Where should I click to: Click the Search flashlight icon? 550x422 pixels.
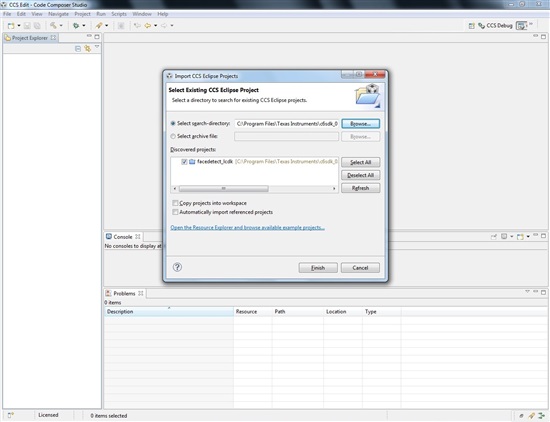point(99,25)
